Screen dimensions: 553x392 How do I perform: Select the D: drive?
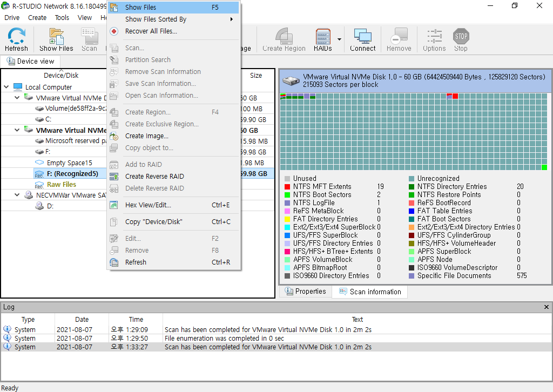pyautogui.click(x=50, y=206)
